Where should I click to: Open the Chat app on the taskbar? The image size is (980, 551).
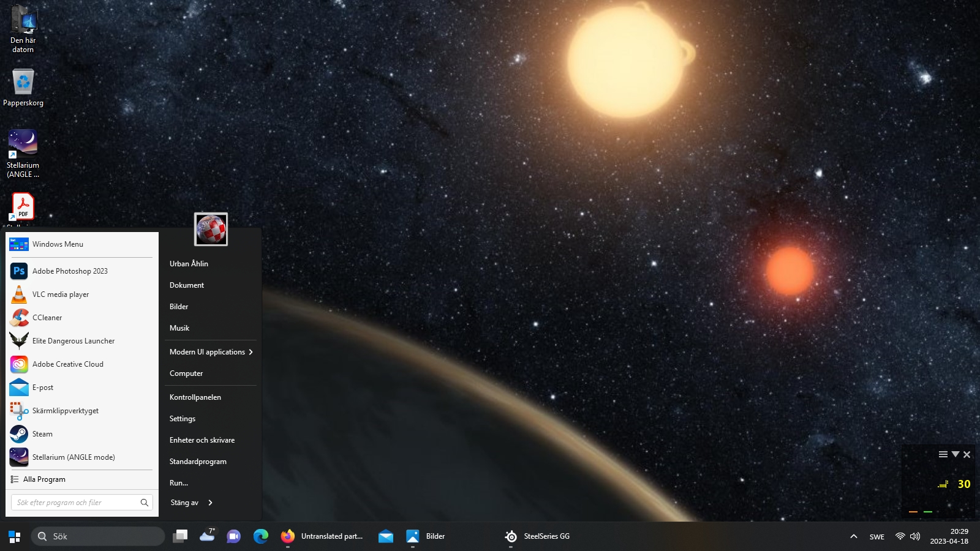click(233, 537)
